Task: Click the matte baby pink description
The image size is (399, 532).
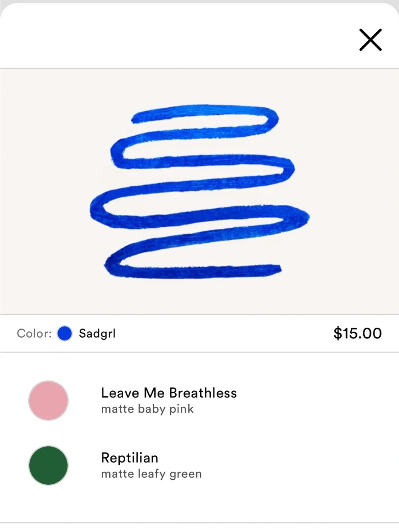Action: pyautogui.click(x=147, y=409)
